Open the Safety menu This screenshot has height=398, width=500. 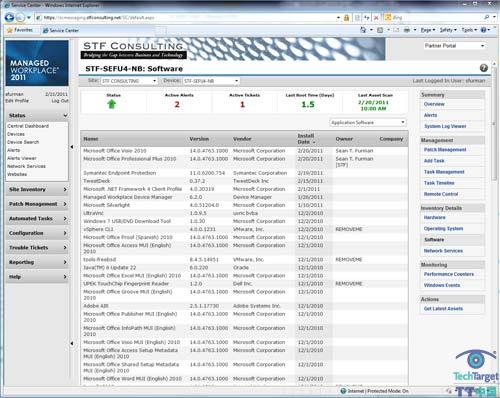click(448, 30)
